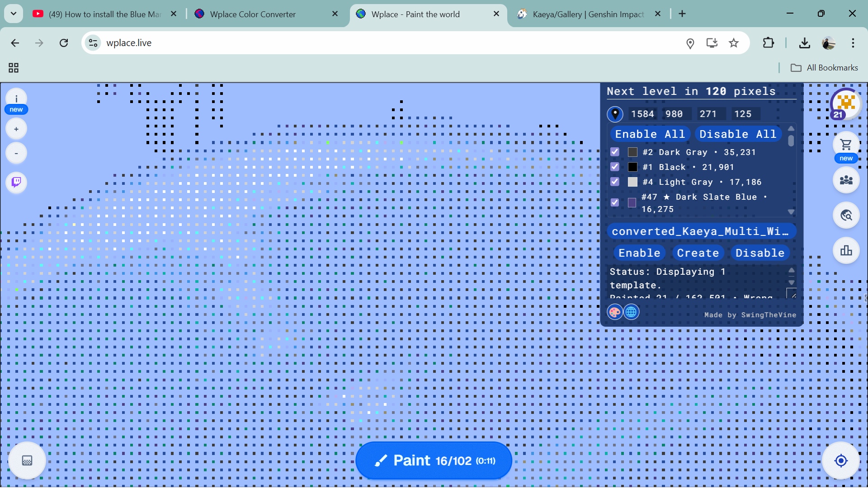Click the zoom out minus button
This screenshot has height=488, width=868.
click(16, 153)
